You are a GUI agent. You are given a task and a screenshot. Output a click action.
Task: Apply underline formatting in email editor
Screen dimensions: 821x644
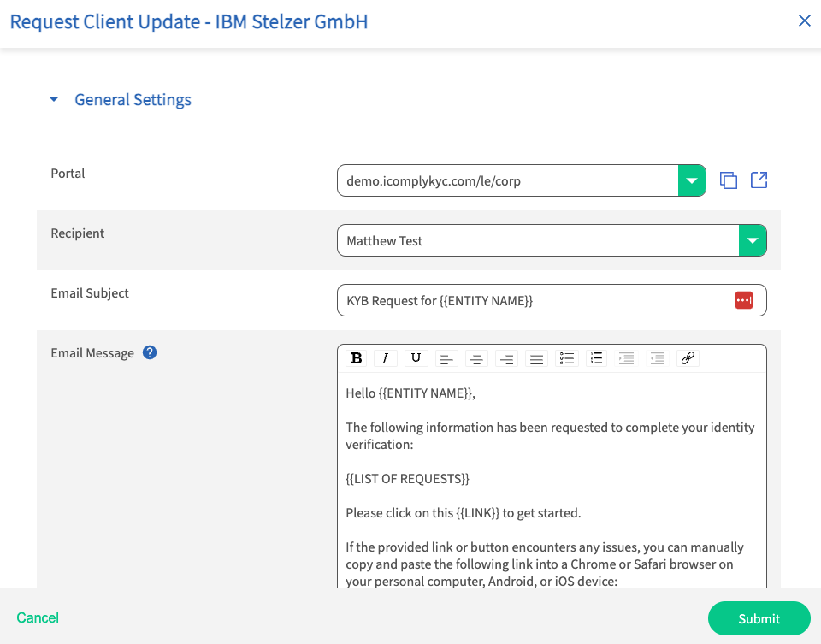416,358
